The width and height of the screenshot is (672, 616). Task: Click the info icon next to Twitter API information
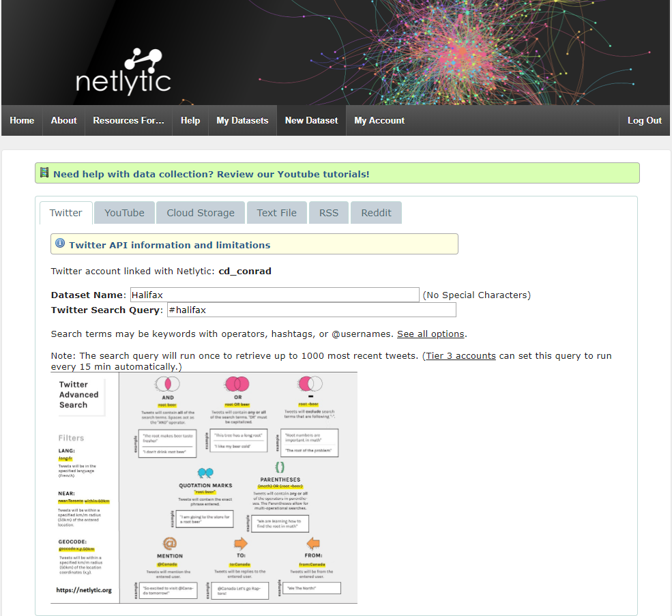(60, 243)
